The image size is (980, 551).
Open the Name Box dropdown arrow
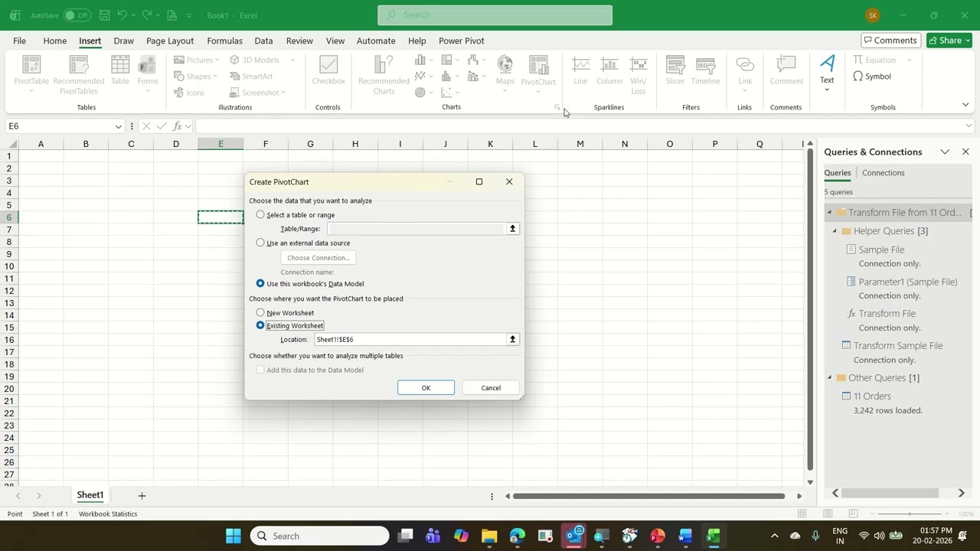[118, 126]
